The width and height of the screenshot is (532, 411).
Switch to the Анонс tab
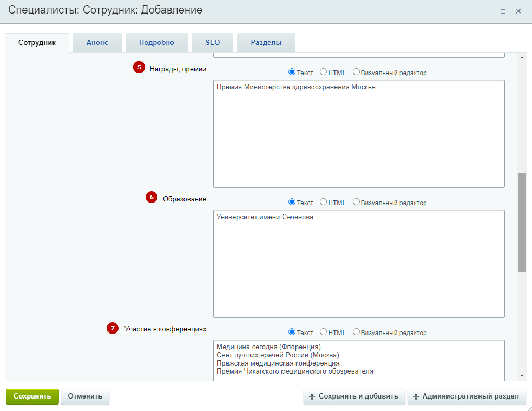pos(97,42)
